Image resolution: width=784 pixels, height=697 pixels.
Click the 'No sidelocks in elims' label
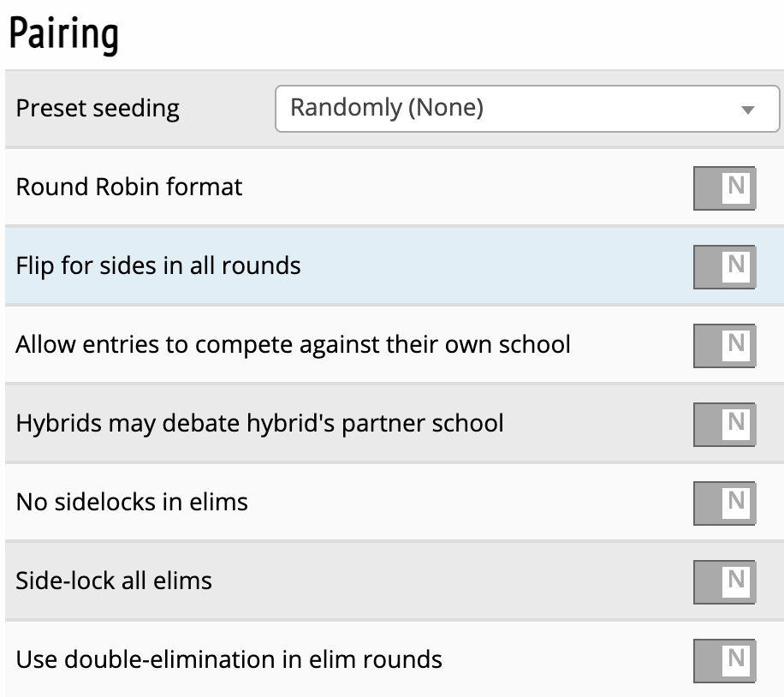coord(132,502)
